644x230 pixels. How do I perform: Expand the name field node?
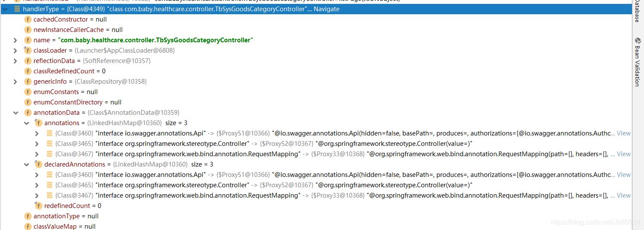coord(16,40)
